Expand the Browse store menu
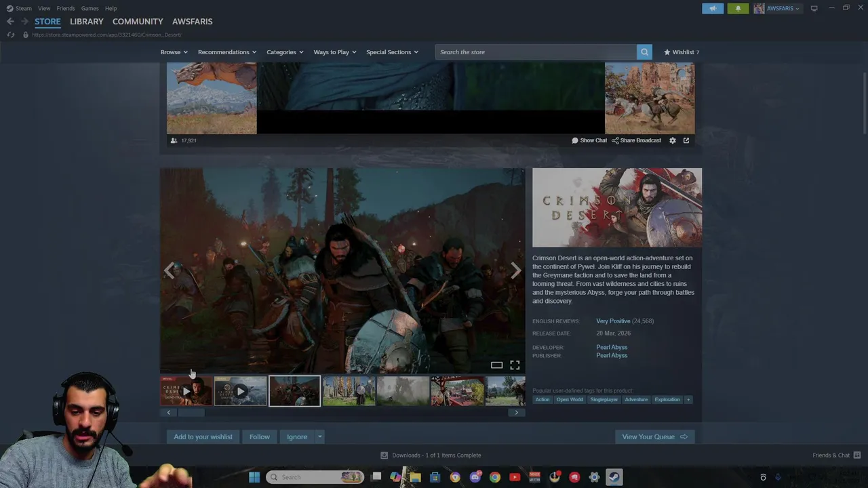The image size is (868, 488). click(x=174, y=52)
